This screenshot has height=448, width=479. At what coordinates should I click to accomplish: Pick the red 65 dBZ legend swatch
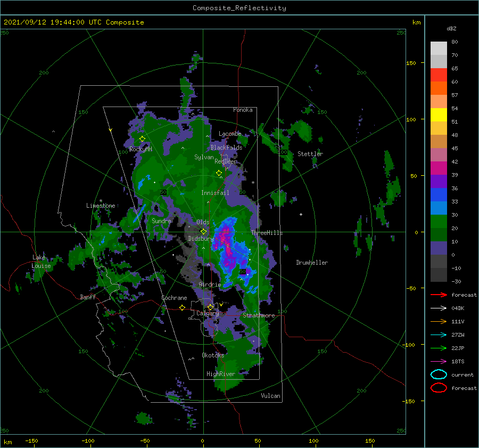pos(439,75)
